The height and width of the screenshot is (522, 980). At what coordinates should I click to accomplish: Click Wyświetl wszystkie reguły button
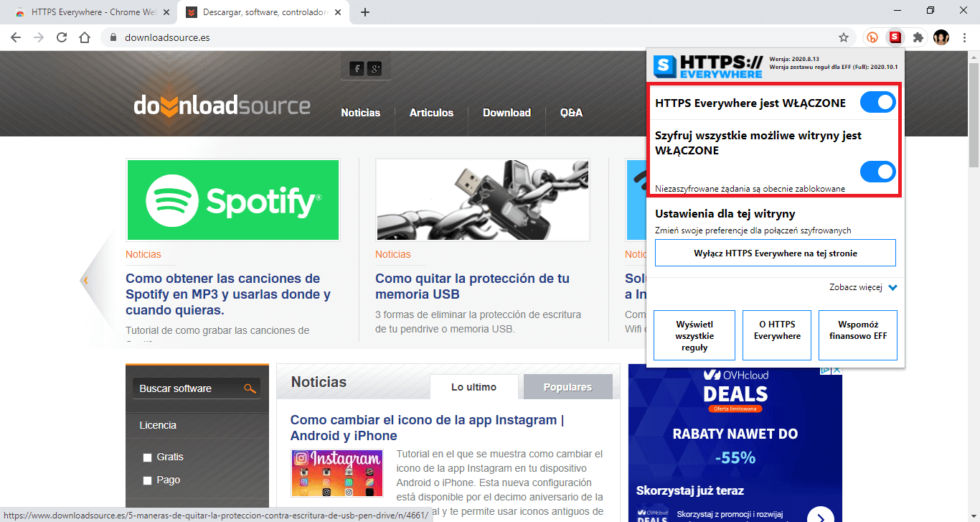694,335
